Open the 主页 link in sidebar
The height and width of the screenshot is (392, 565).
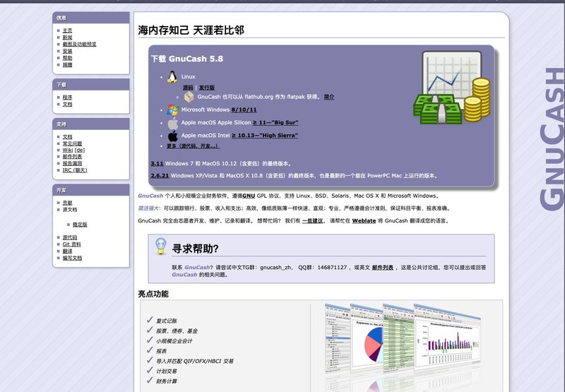[x=67, y=30]
